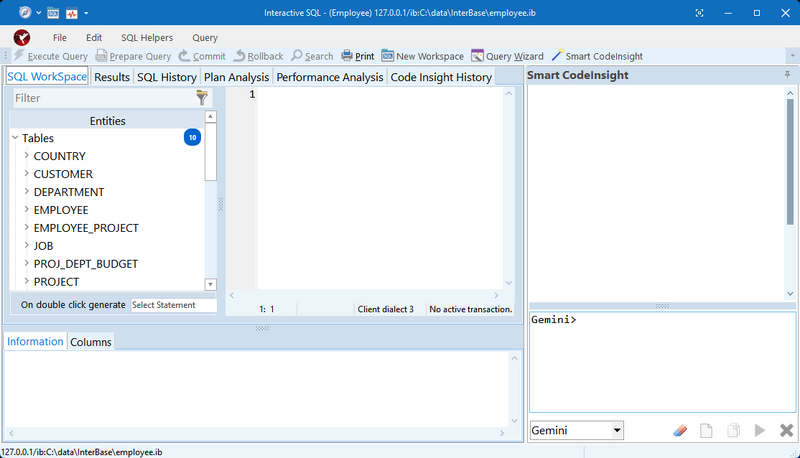Click the Tables count badge 10
This screenshot has height=458, width=800.
click(x=192, y=137)
